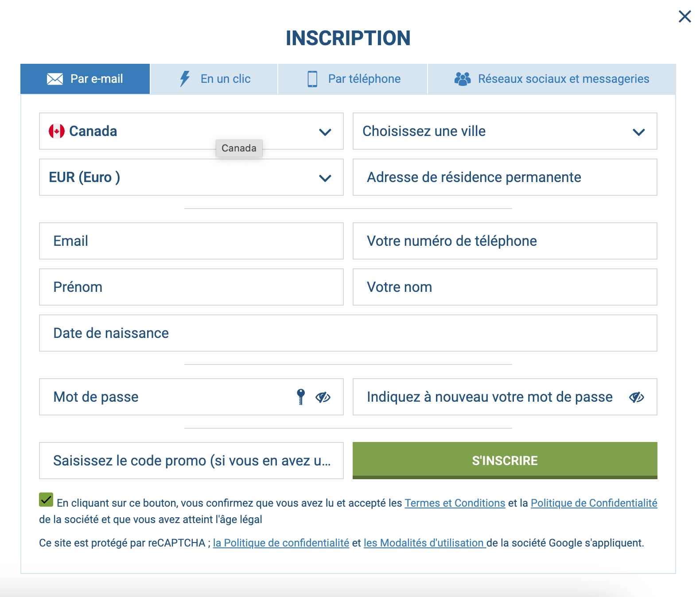Select the Réseaux sociaux et messageries tab
This screenshot has width=700, height=597.
[552, 79]
